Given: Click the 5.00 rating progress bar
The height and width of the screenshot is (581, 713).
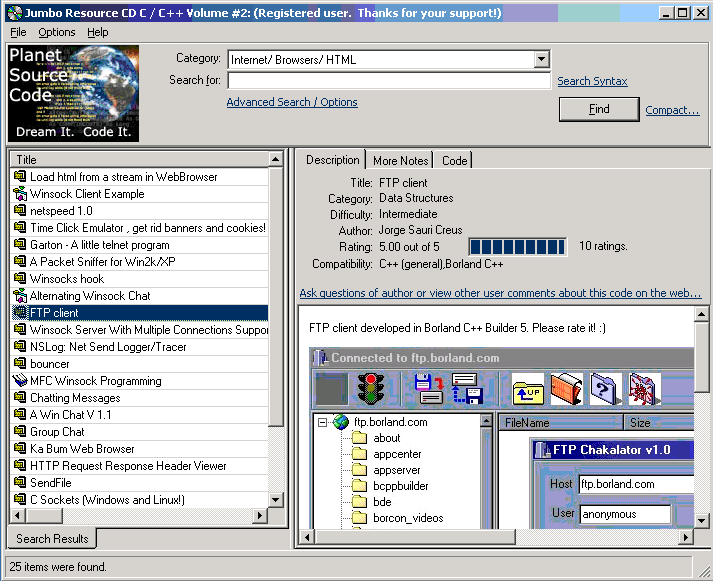Looking at the screenshot, I should [x=517, y=246].
